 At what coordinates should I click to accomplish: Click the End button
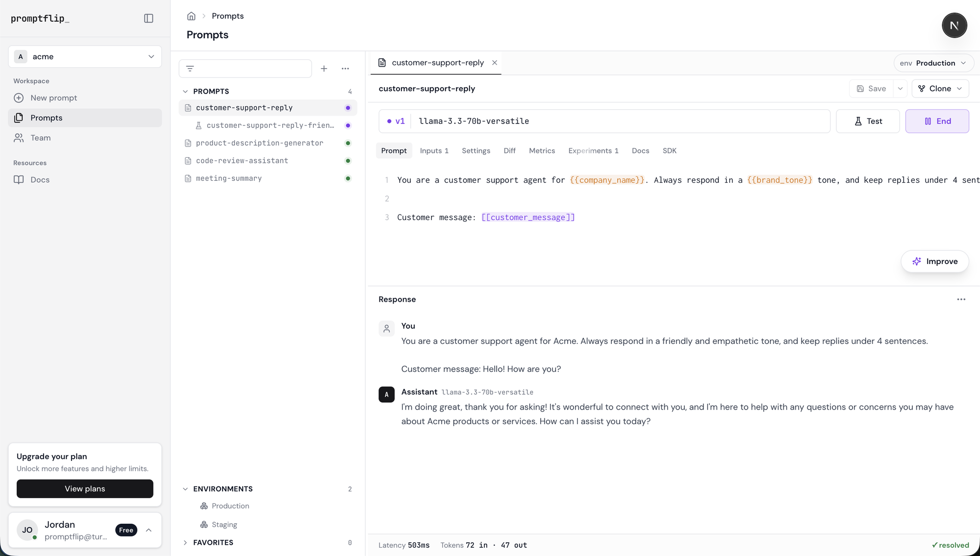[x=937, y=121]
